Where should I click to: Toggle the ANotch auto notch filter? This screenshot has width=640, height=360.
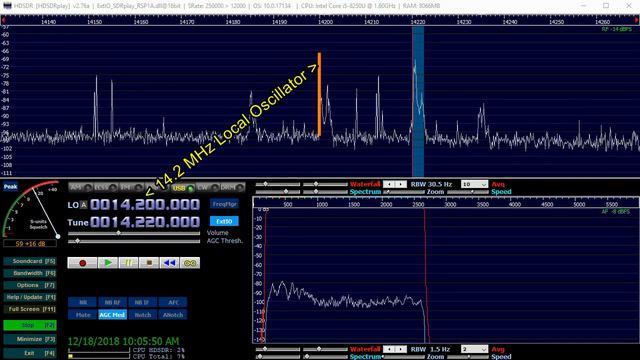(x=173, y=315)
